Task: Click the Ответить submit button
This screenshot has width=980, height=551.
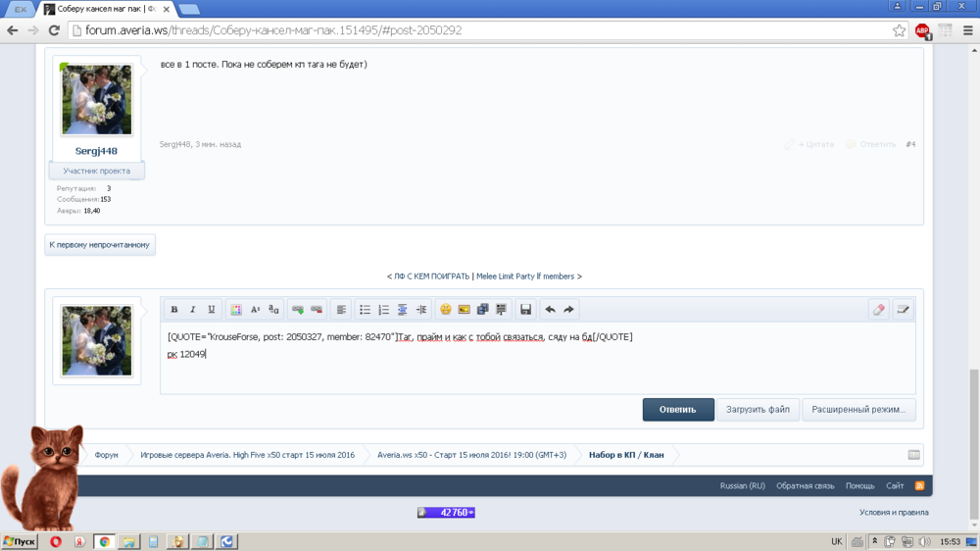Action: 678,410
